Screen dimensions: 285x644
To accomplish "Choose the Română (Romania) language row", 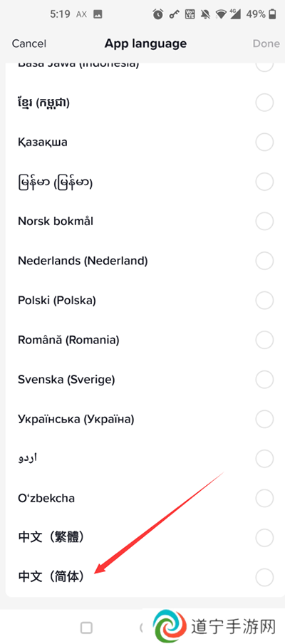I will (142, 340).
